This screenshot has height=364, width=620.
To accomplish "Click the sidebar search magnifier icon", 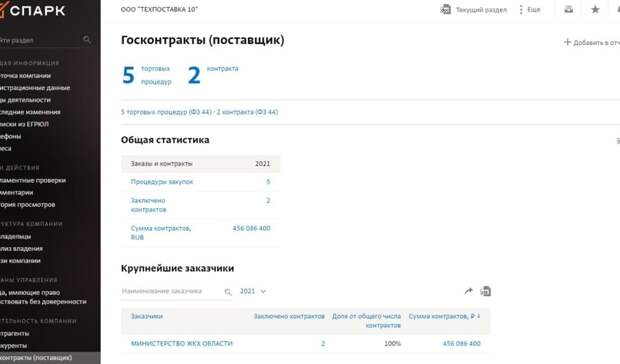I will (x=87, y=40).
